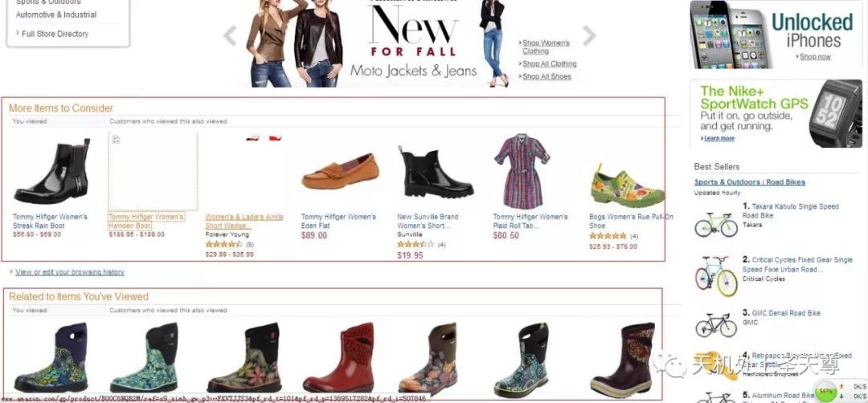Expand View or edit your browsing history
Viewport: 868px width, 403px height.
coord(70,272)
